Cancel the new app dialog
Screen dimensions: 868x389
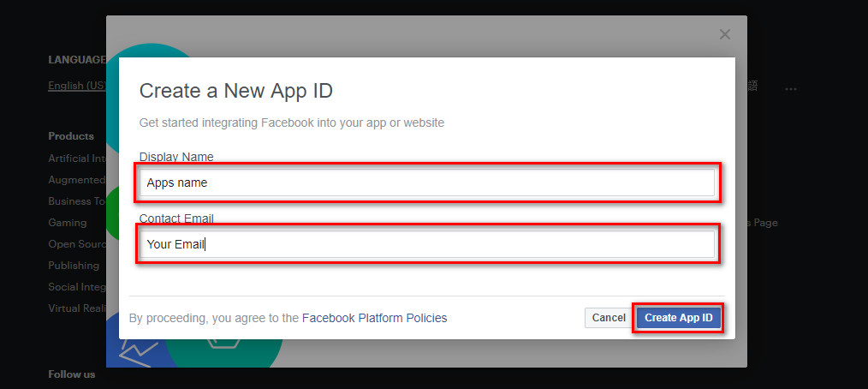pos(609,318)
